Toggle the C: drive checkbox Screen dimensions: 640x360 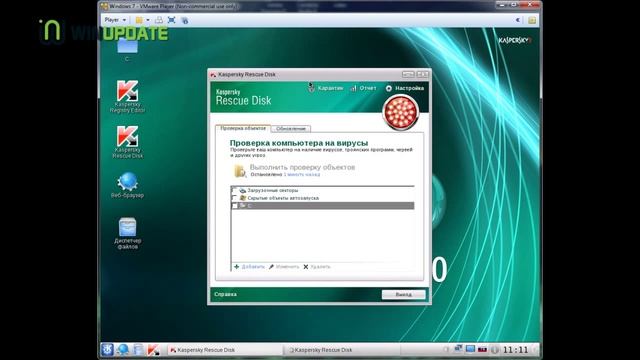tap(234, 206)
